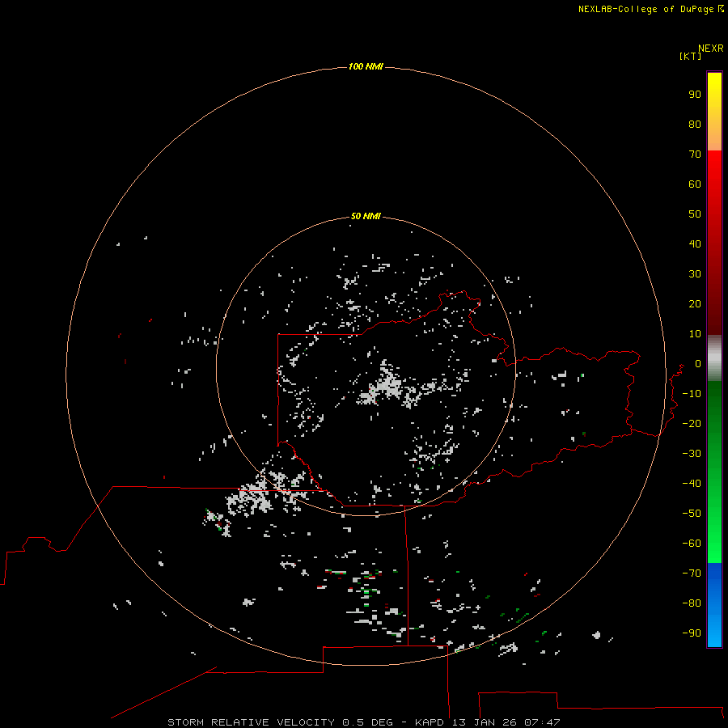The width and height of the screenshot is (728, 728).
Task: Click the 20 value on the velocity scale
Action: pos(695,303)
